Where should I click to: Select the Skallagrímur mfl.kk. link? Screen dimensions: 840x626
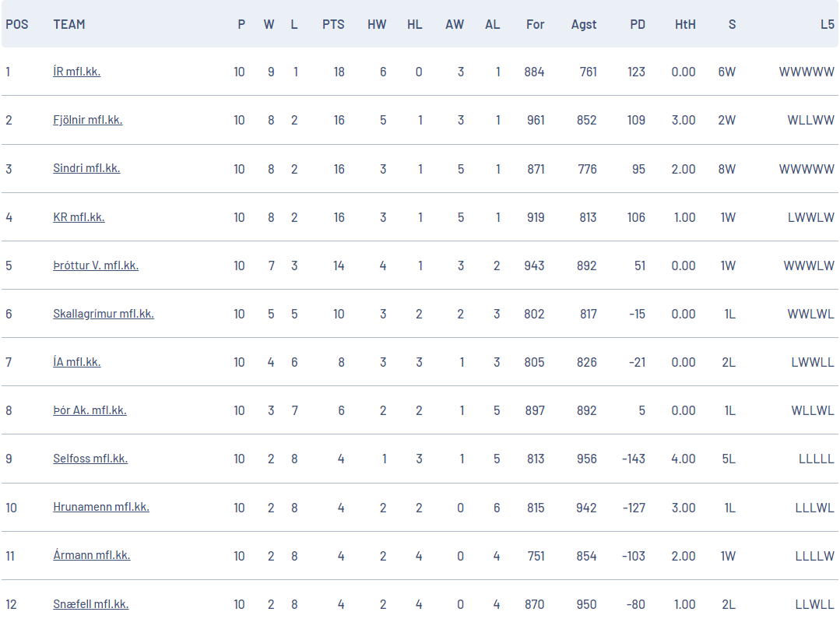tap(104, 314)
